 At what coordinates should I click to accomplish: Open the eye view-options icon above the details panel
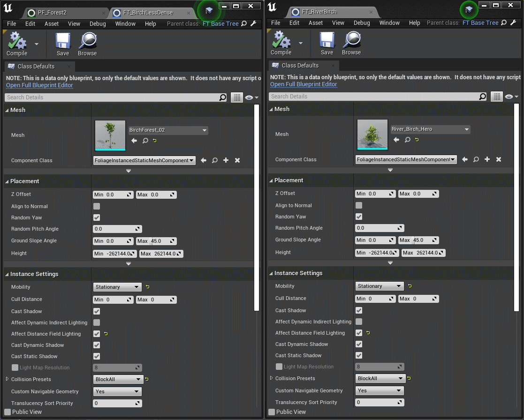pyautogui.click(x=249, y=97)
